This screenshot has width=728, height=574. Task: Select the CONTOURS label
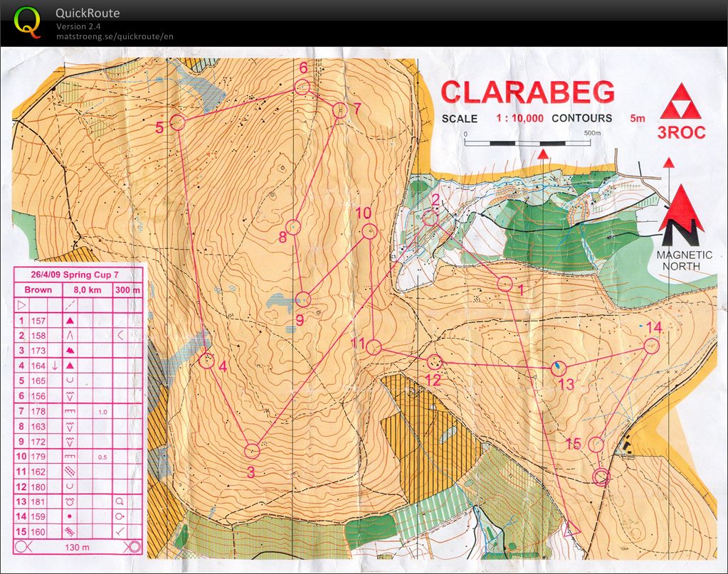coord(581,118)
